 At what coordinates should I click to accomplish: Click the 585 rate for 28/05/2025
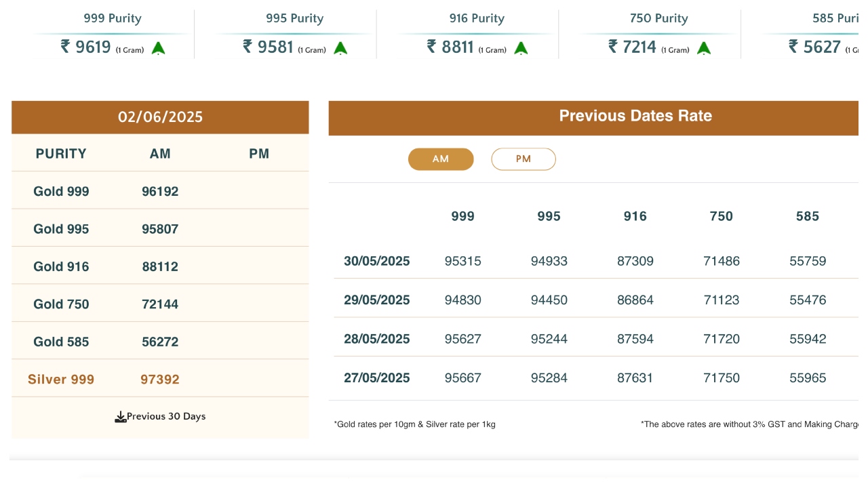pyautogui.click(x=808, y=340)
